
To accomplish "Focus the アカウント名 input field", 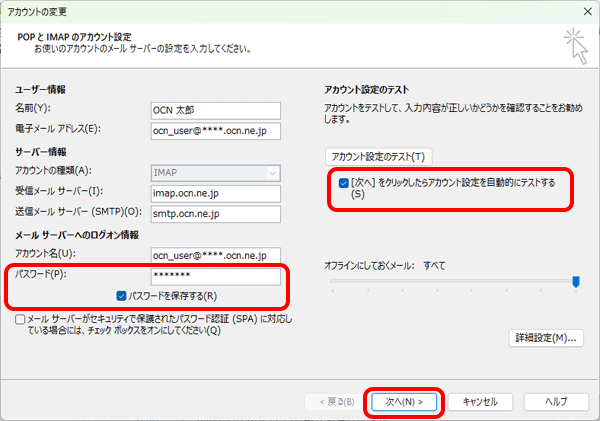I will pos(216,255).
